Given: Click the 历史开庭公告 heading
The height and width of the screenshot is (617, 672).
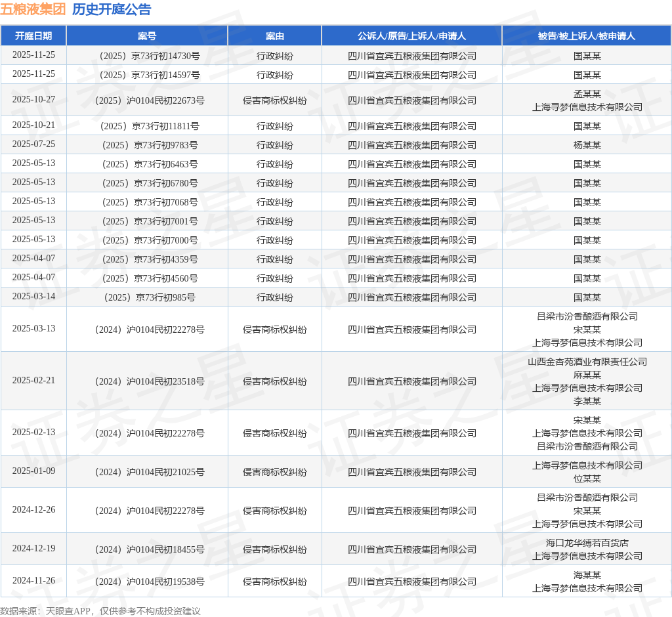Looking at the screenshot, I should pos(112,9).
